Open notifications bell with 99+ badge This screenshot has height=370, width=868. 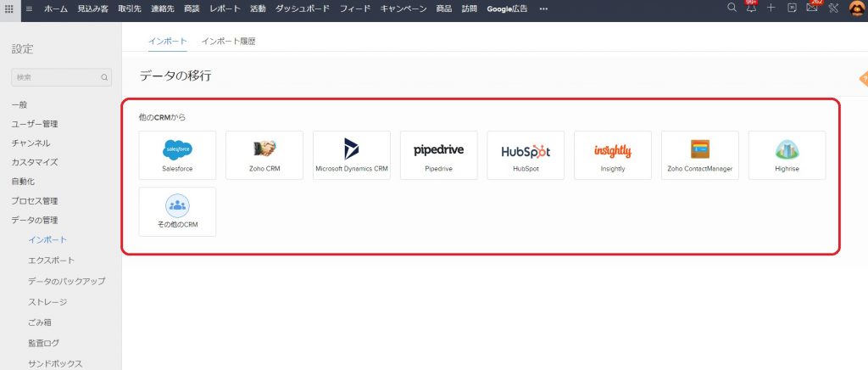click(751, 7)
